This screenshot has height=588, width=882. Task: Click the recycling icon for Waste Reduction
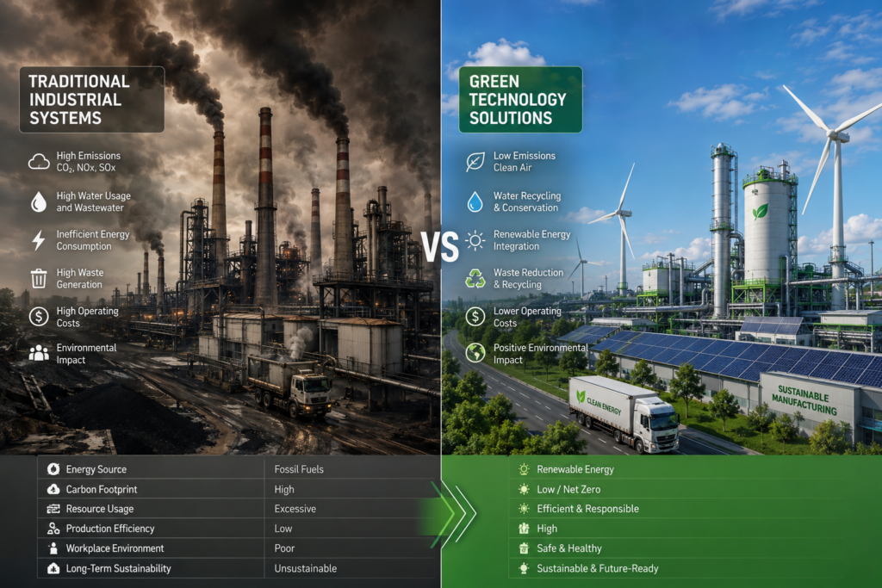(475, 278)
